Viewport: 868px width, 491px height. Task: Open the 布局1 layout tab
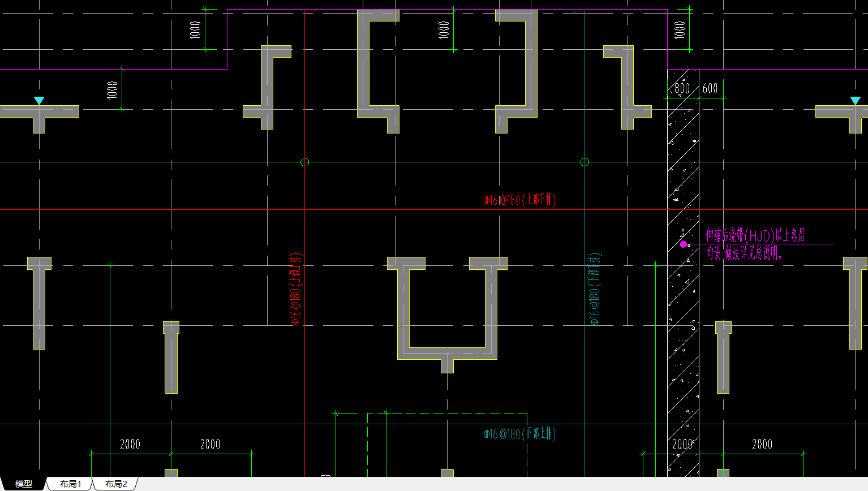pyautogui.click(x=71, y=484)
